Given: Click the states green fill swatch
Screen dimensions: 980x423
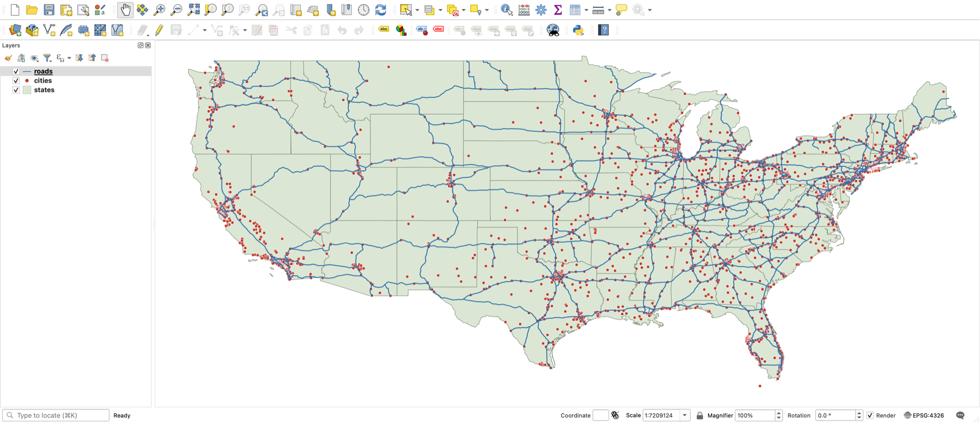Looking at the screenshot, I should coord(27,90).
